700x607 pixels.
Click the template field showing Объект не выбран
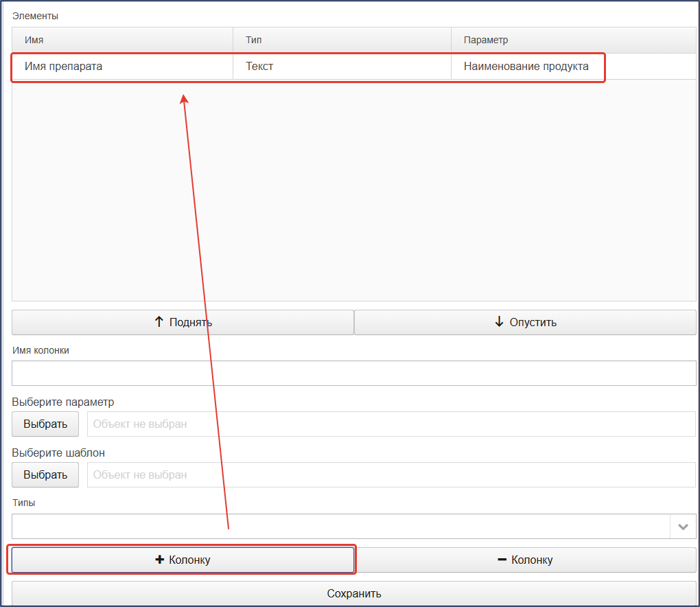coord(391,474)
